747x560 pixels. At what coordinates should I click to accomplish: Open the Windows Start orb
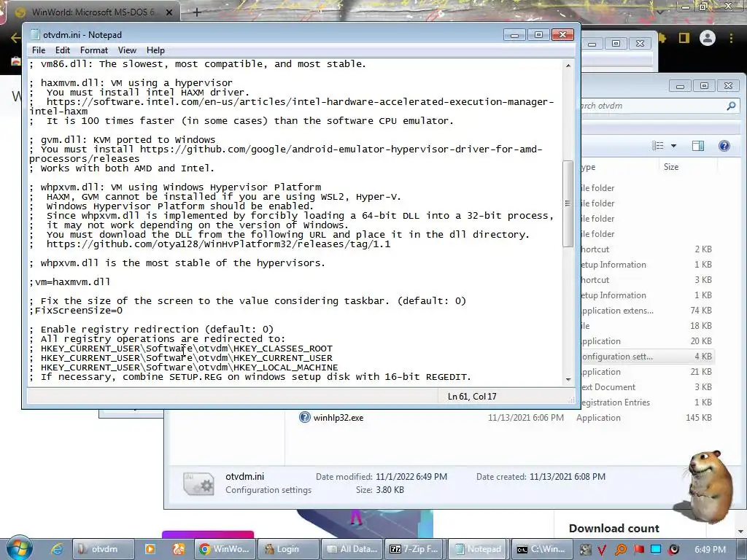[x=19, y=548]
